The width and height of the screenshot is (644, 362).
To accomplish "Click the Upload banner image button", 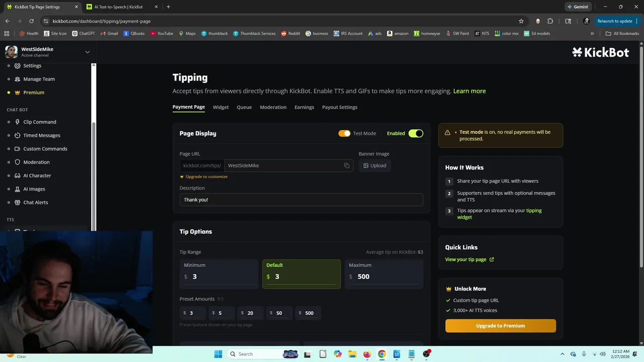I will point(375,165).
